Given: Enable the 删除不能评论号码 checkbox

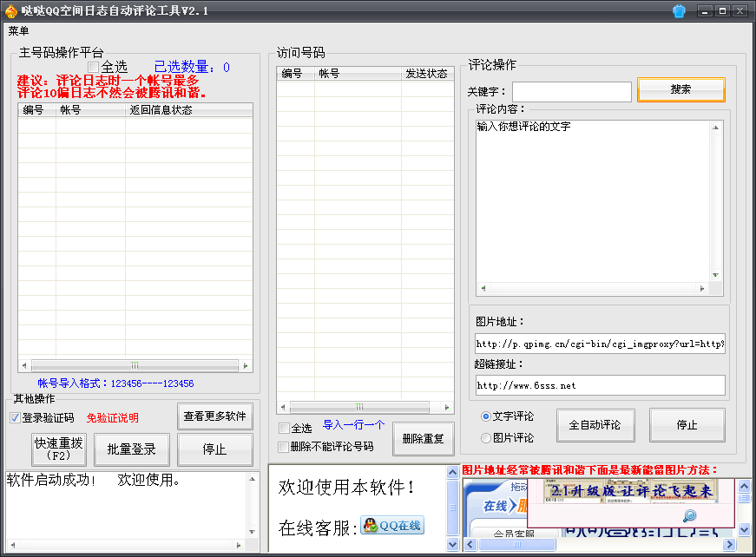Looking at the screenshot, I should [x=284, y=447].
